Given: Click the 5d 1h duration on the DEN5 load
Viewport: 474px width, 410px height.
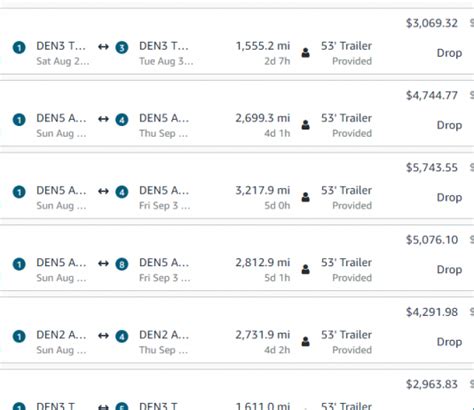Looking at the screenshot, I should 277,278.
